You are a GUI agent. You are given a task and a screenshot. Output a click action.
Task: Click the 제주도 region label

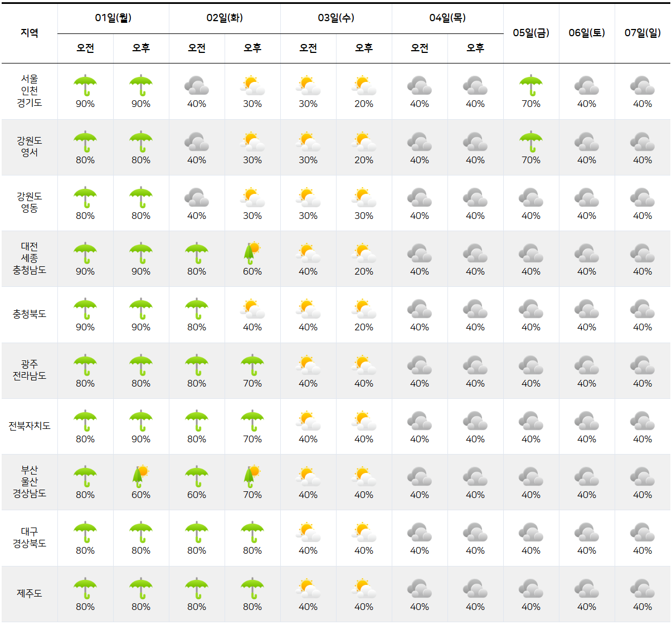tap(30, 593)
